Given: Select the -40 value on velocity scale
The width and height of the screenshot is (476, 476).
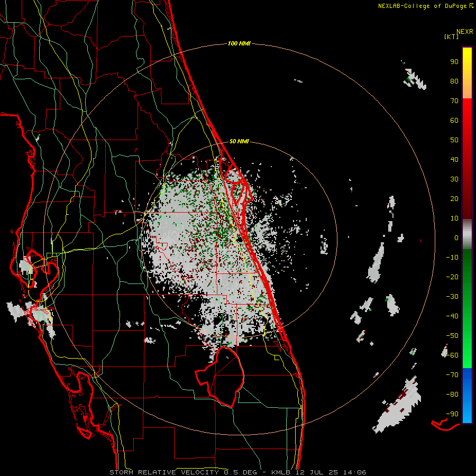Looking at the screenshot, I should 452,316.
